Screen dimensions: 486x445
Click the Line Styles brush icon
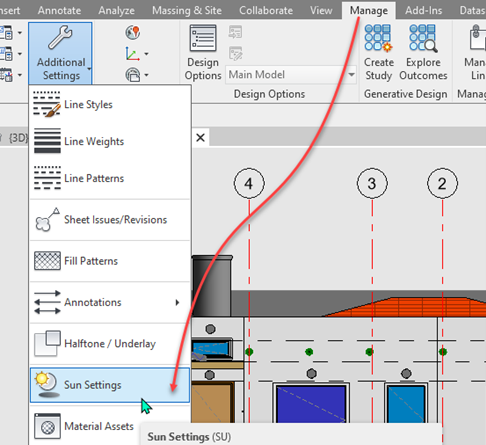point(47,104)
